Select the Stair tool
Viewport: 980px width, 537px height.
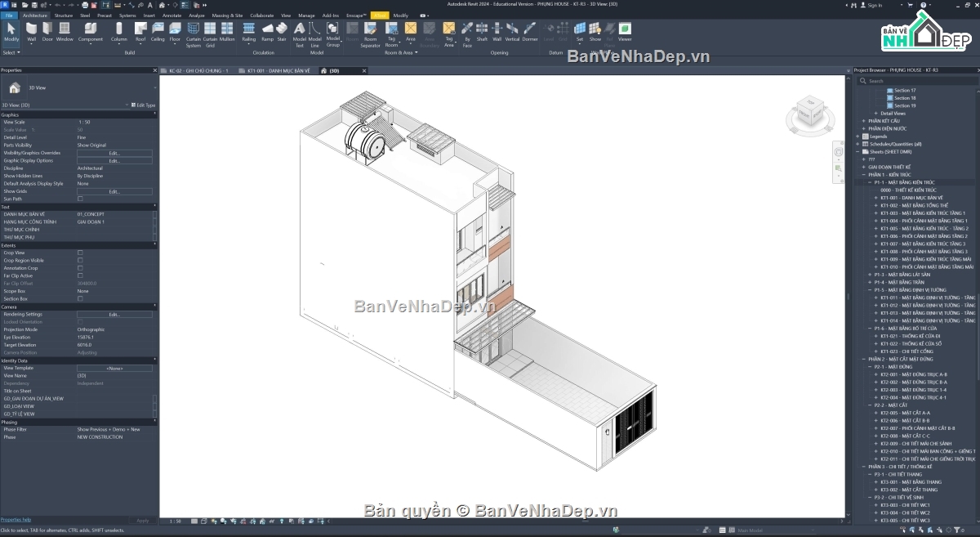tap(282, 32)
